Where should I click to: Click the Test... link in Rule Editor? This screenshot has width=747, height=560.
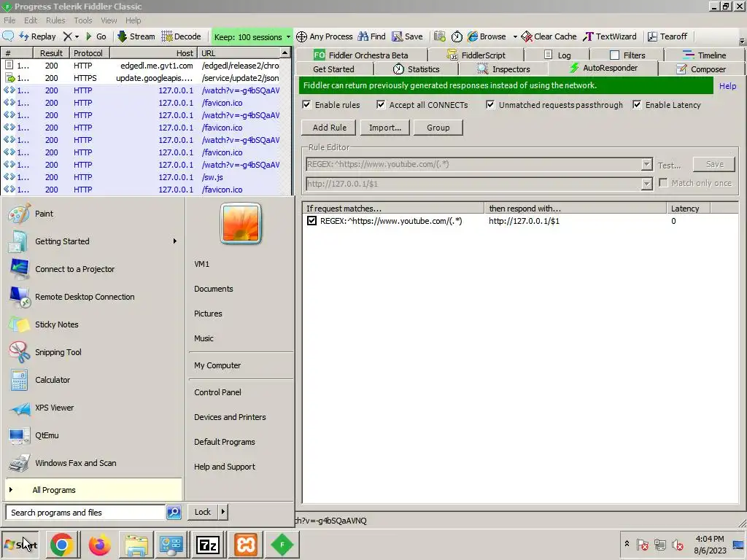(669, 166)
